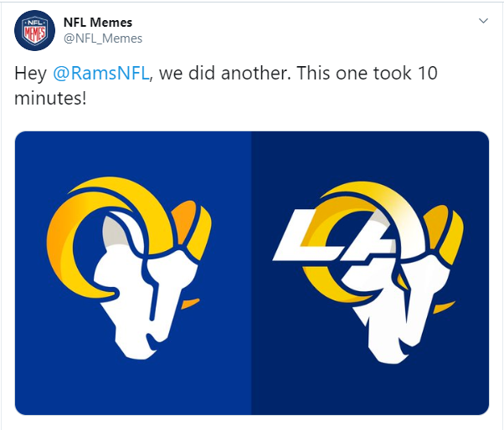The width and height of the screenshot is (504, 430).
Task: Open the tweet options chevron menu
Action: coord(482,20)
